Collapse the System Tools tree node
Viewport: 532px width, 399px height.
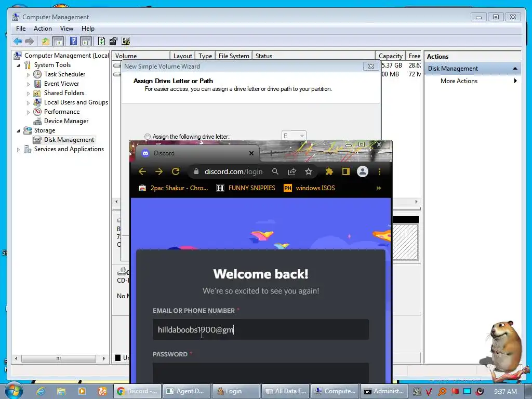[x=18, y=65]
